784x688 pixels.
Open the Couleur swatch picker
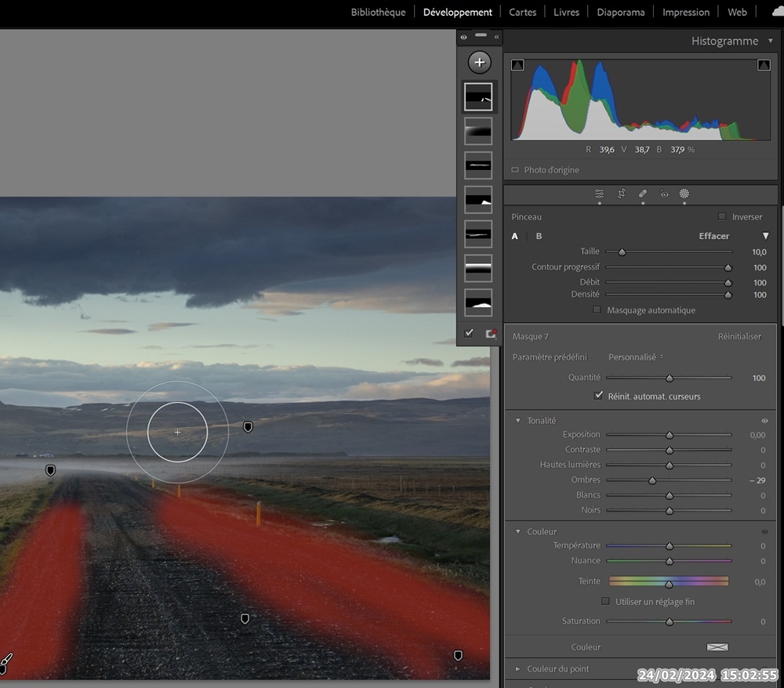click(717, 647)
